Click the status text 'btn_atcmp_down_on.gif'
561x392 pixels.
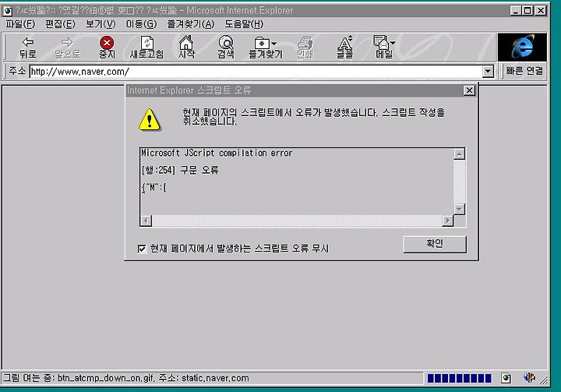(x=105, y=378)
